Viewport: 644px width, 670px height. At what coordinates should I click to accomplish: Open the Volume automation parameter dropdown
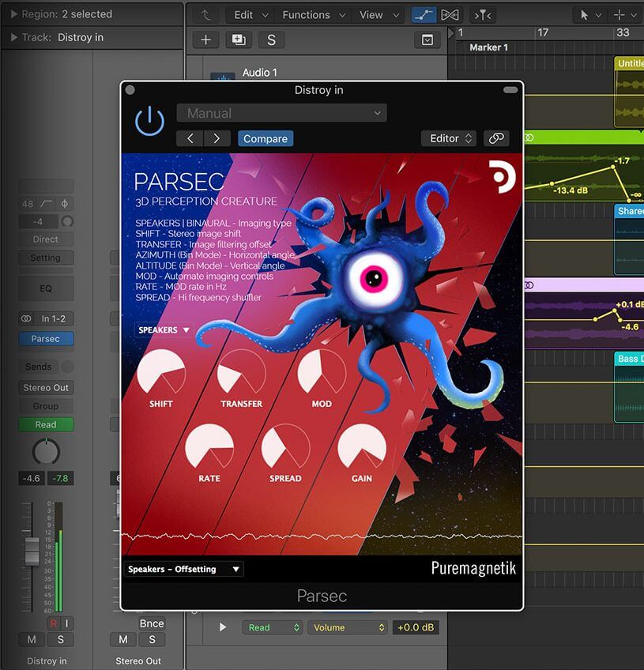(x=348, y=627)
